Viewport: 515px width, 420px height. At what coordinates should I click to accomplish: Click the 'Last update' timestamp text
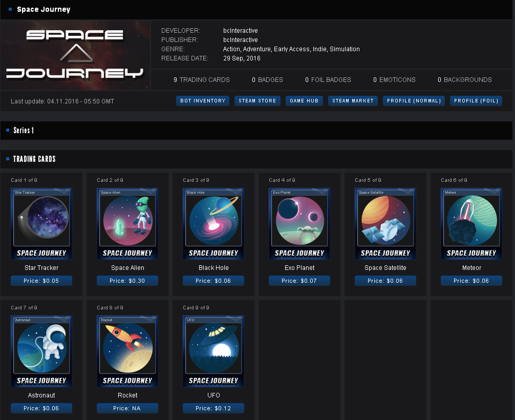click(62, 101)
